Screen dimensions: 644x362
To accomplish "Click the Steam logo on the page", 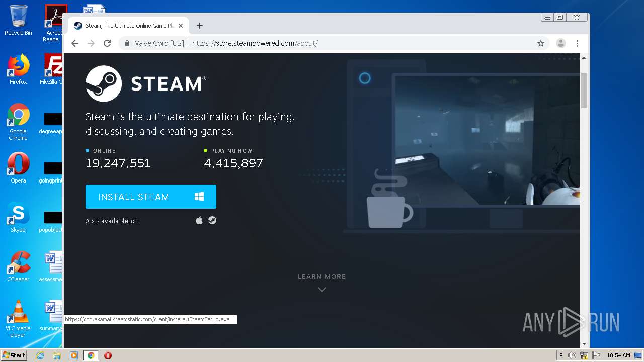I will coord(146,83).
